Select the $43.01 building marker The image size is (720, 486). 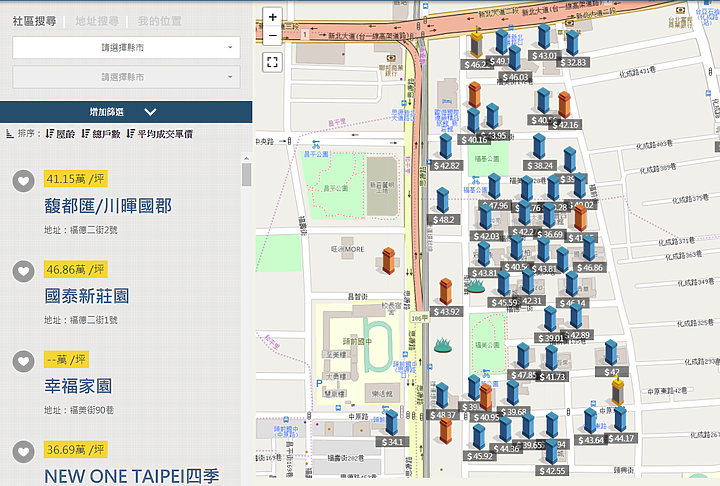coord(544,36)
